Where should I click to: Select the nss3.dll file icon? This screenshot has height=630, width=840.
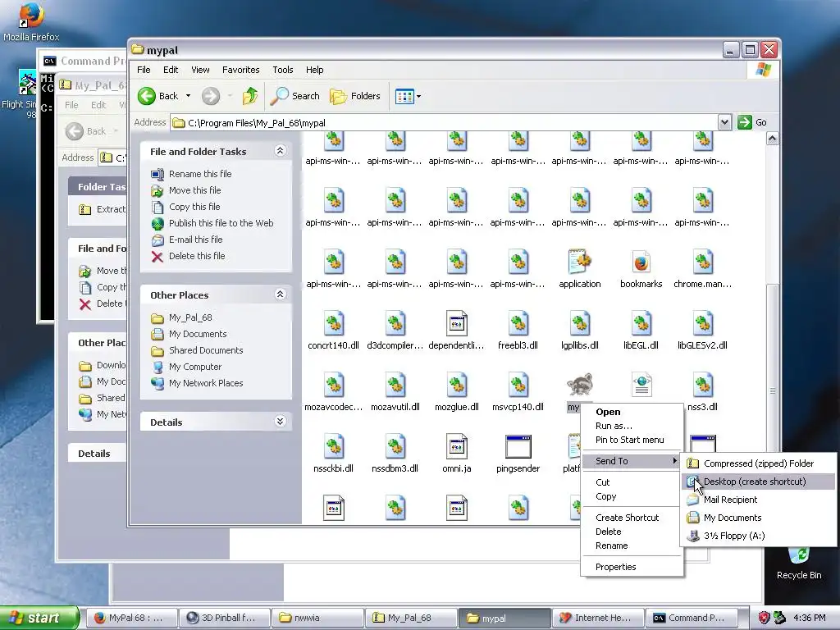coord(702,385)
